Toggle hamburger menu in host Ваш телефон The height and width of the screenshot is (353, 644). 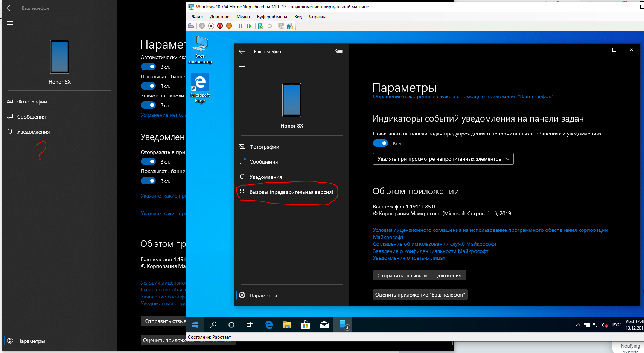pos(10,23)
